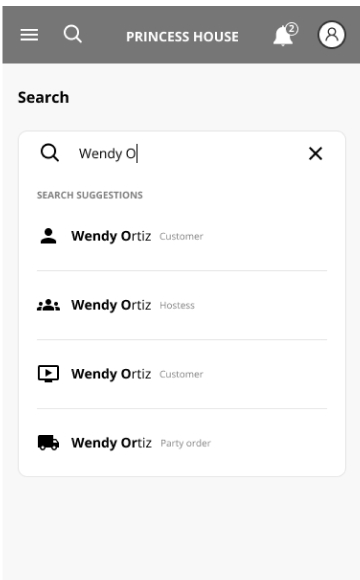Open the hamburger navigation menu
This screenshot has height=580, width=360.
point(29,35)
